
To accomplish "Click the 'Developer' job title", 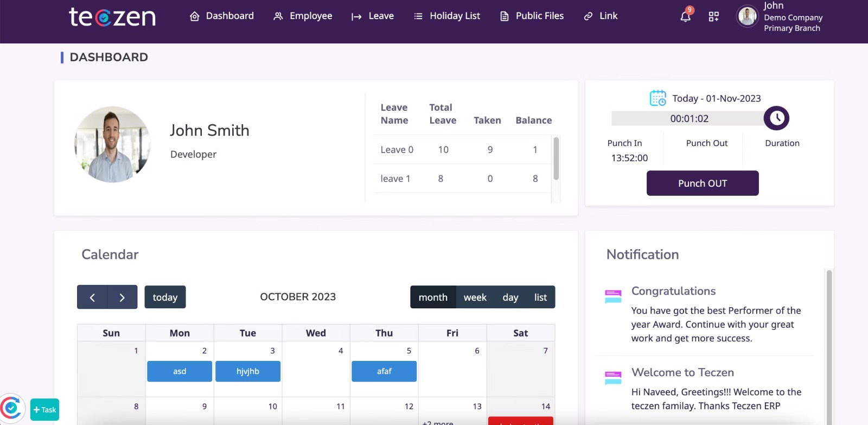I will point(193,154).
